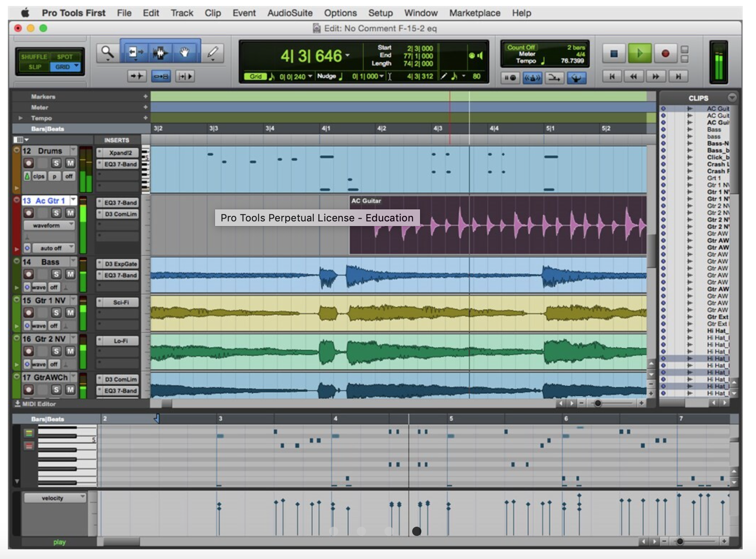Click the green Play transport button
The image size is (756, 559).
639,54
